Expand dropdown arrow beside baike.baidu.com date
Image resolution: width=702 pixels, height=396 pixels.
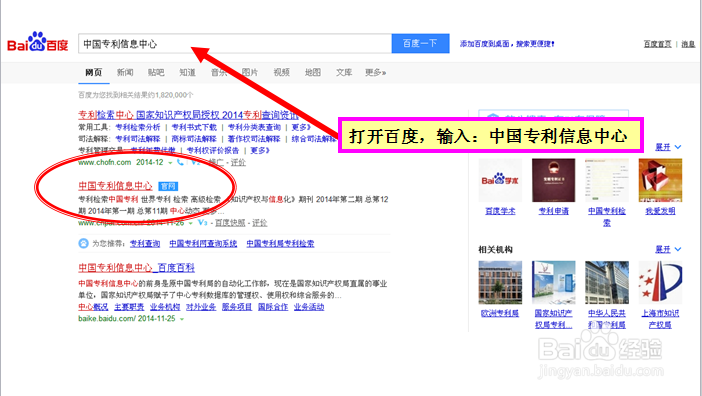pyautogui.click(x=182, y=319)
